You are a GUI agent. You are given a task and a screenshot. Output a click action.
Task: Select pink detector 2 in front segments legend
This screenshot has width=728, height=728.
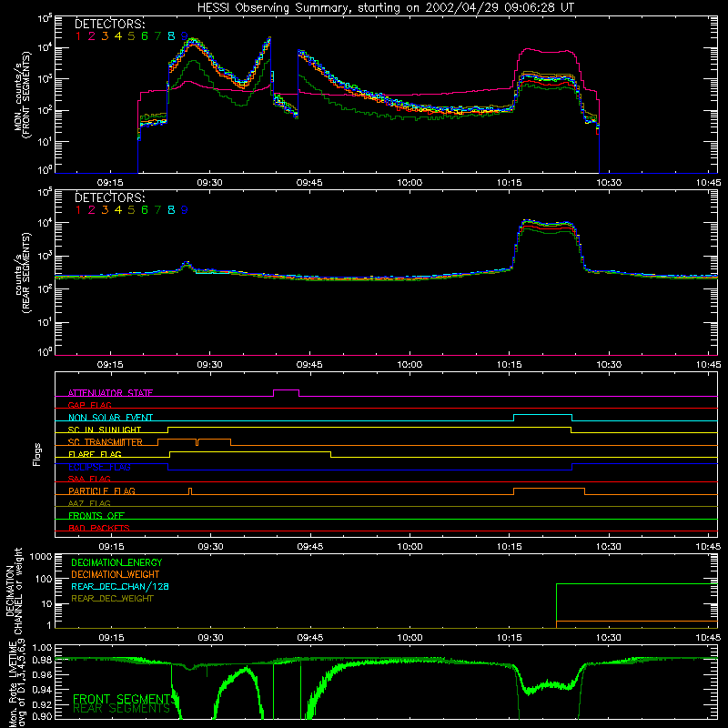pos(92,36)
